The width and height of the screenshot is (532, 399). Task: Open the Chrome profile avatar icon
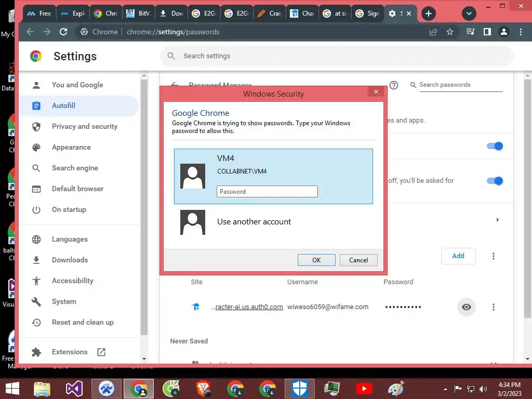click(x=504, y=32)
